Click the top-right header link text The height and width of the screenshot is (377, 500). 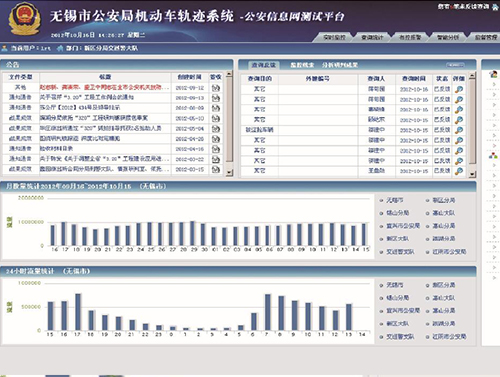(463, 6)
